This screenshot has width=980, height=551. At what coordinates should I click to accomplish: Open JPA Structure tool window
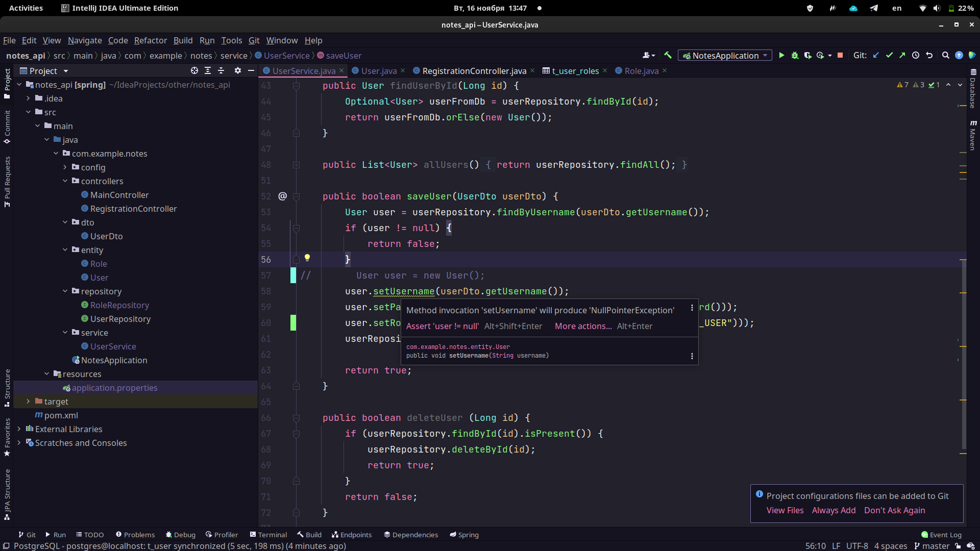click(7, 495)
